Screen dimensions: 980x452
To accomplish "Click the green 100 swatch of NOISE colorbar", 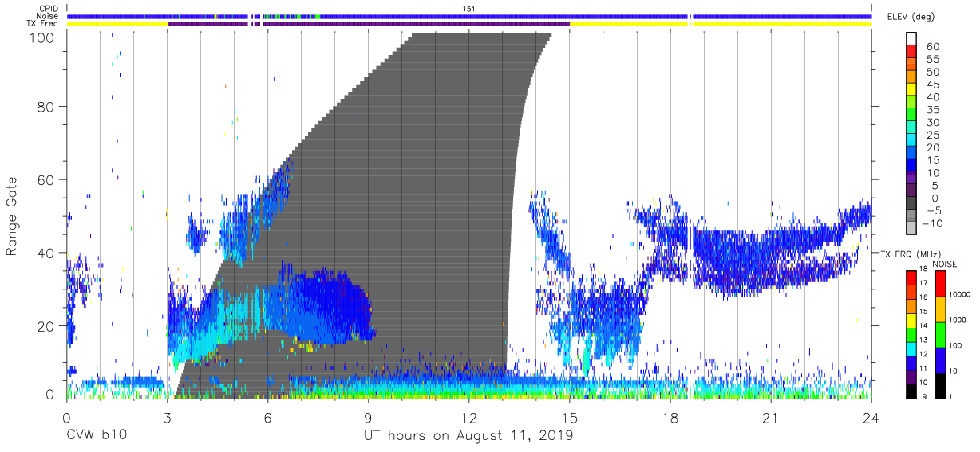I will (x=941, y=334).
